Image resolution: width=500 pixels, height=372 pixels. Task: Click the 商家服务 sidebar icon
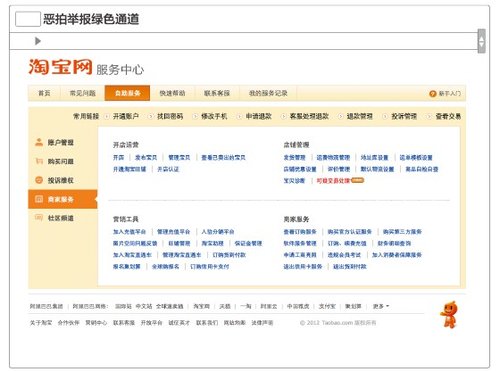click(39, 199)
